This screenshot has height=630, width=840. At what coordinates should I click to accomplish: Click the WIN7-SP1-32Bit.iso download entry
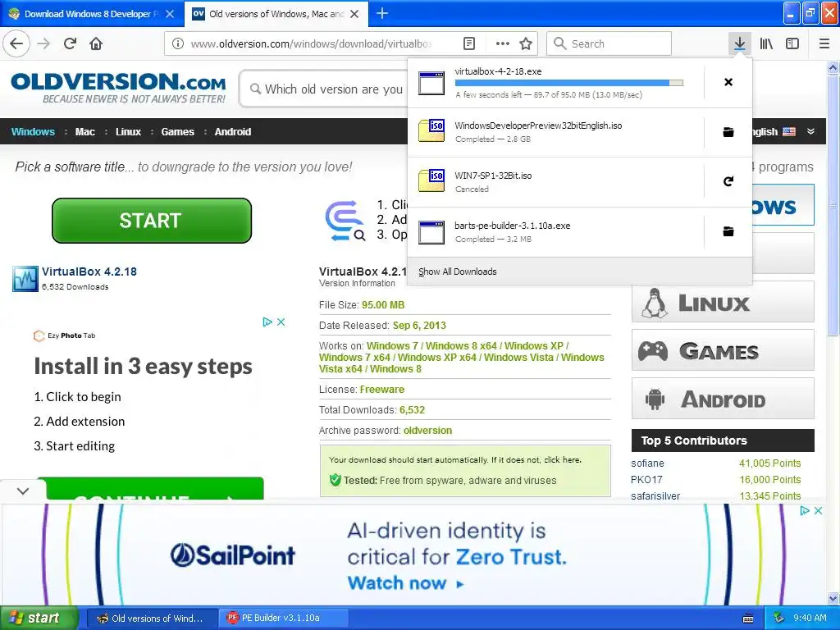pyautogui.click(x=555, y=182)
